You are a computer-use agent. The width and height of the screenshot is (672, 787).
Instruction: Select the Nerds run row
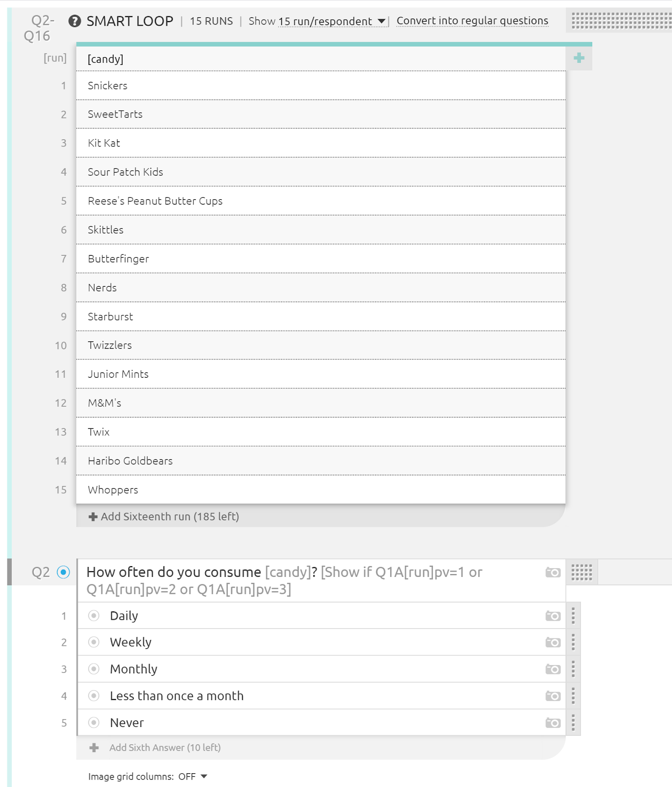[321, 288]
